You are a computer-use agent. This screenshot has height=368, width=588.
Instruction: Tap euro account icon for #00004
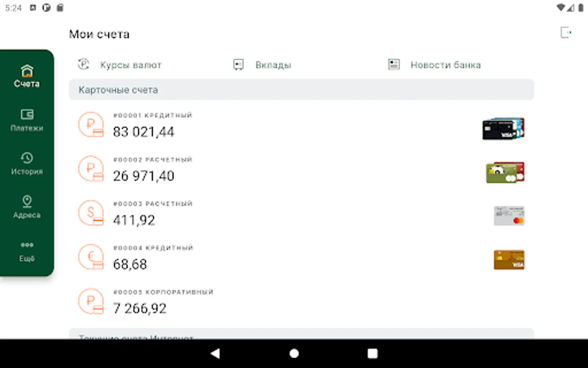pos(91,257)
